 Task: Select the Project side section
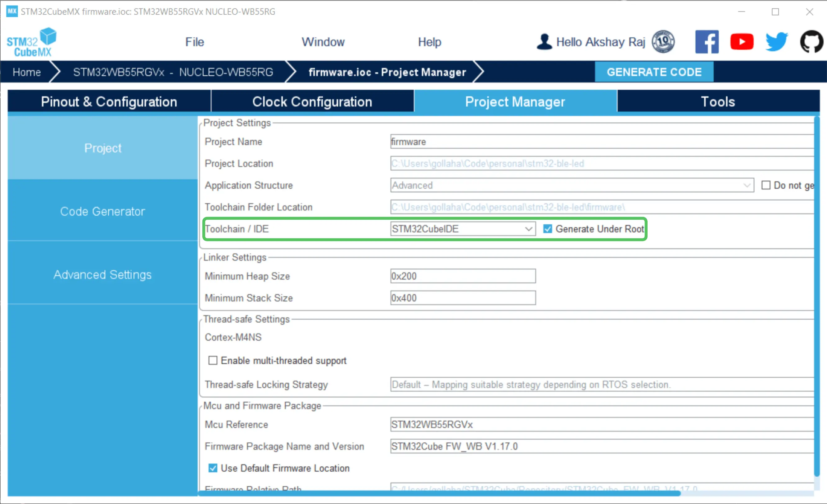pyautogui.click(x=103, y=148)
